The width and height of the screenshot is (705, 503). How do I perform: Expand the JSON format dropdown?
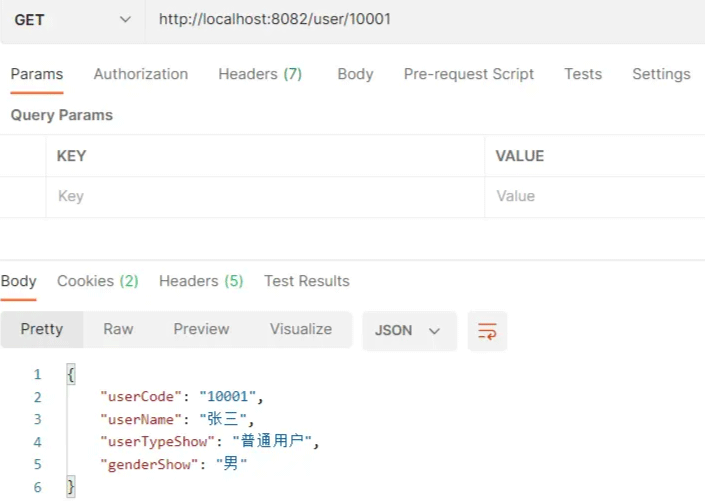click(408, 331)
